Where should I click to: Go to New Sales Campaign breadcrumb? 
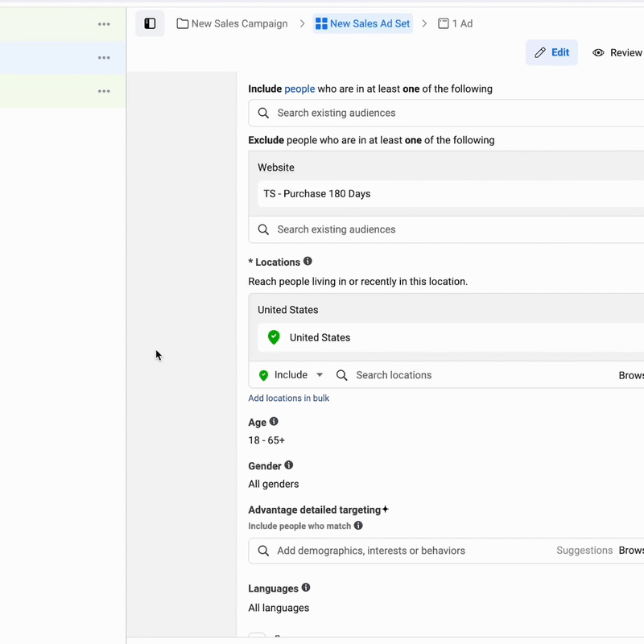(x=232, y=23)
